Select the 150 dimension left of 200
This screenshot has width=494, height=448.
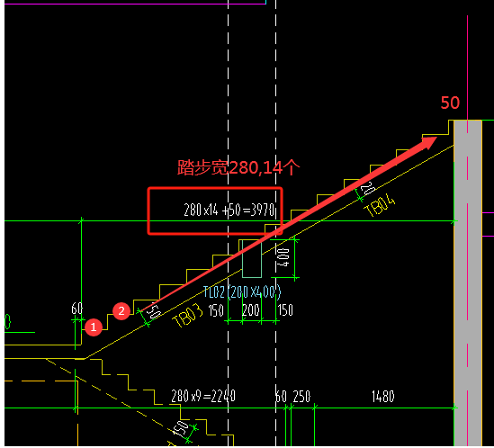(216, 310)
